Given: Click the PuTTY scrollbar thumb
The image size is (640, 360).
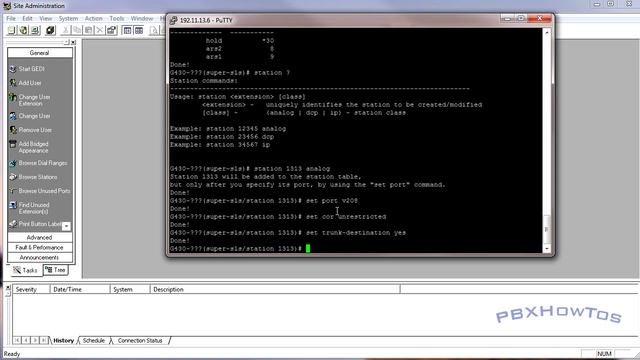Looking at the screenshot, I should [547, 229].
